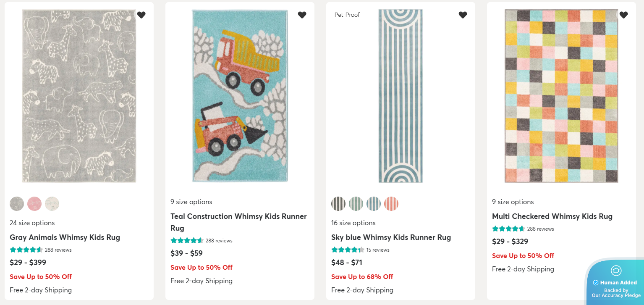Viewport: 644px width, 305px height.
Task: Open the 9 size options for the Teal Construction rug
Action: 191,202
